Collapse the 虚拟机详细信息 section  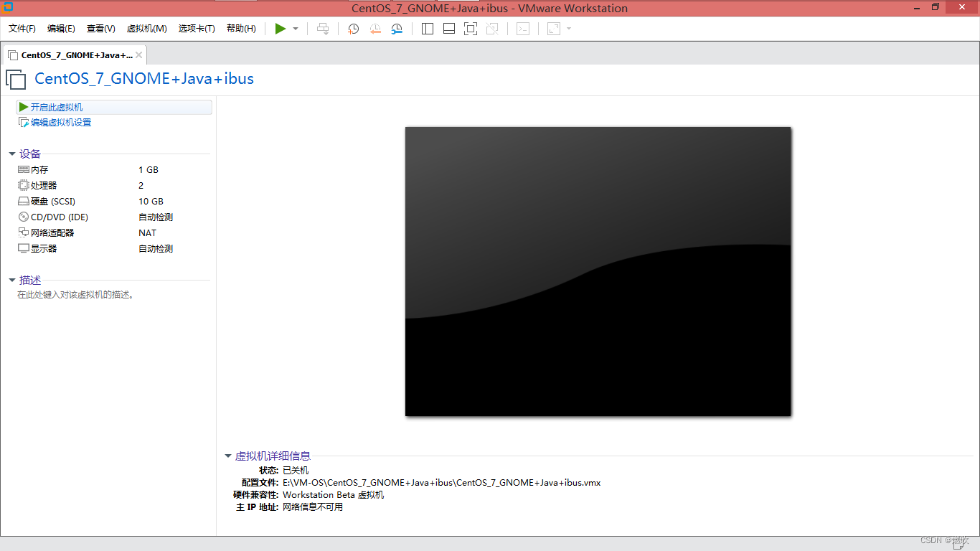click(x=228, y=456)
